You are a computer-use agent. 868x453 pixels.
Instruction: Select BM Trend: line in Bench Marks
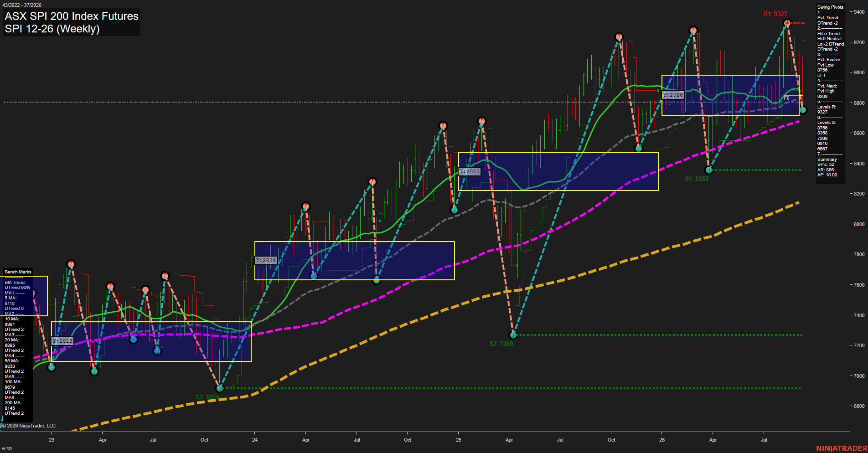(15, 283)
